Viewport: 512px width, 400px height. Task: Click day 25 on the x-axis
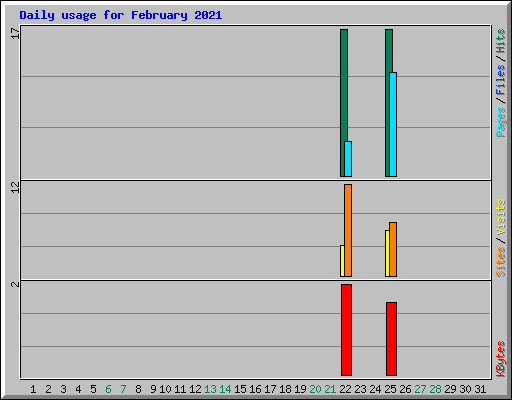[x=390, y=389]
